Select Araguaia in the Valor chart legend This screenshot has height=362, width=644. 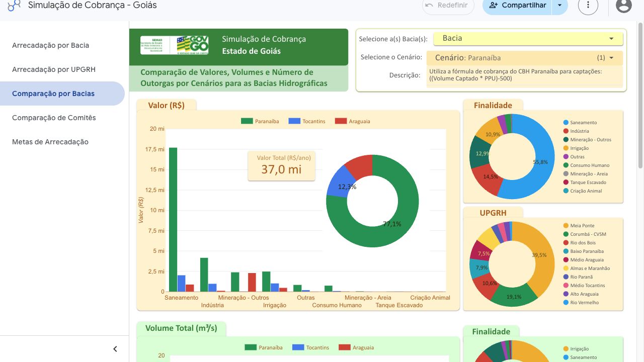[x=353, y=121]
